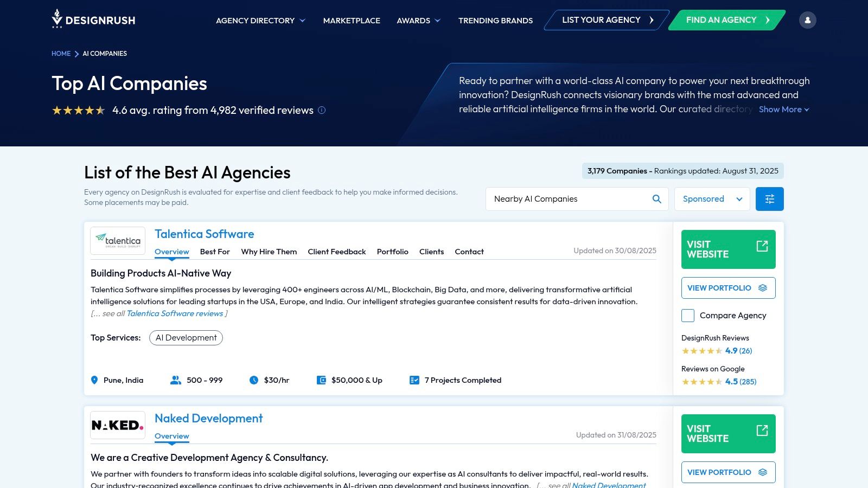Image resolution: width=868 pixels, height=488 pixels.
Task: Open Trending Brands in the navigation
Action: coord(495,21)
